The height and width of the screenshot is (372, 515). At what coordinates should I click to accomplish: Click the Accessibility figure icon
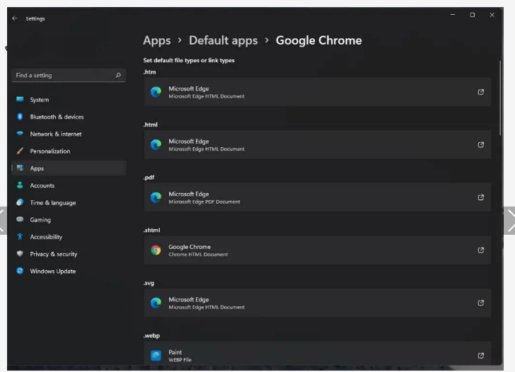point(20,237)
